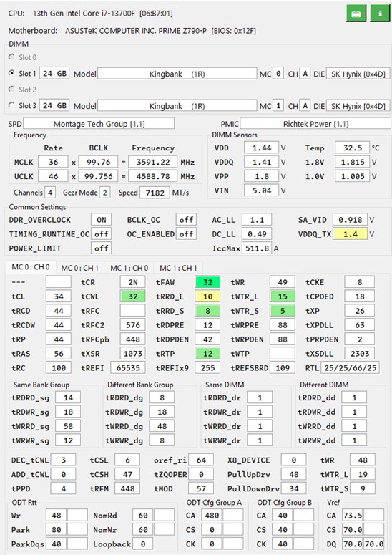The image size is (392, 555).
Task: Click the Slot 3 24 GB size field
Action: (x=54, y=105)
